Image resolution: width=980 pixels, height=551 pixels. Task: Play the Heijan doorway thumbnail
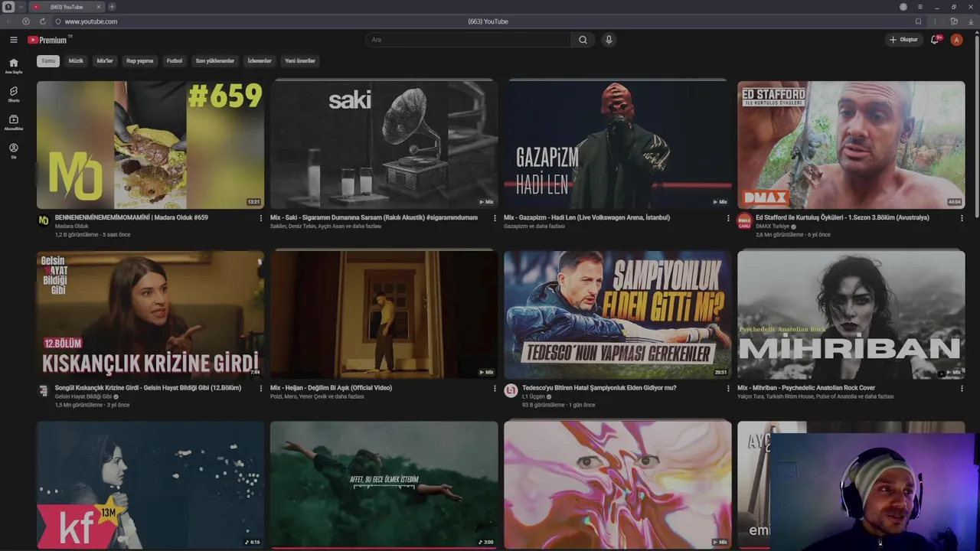point(384,315)
